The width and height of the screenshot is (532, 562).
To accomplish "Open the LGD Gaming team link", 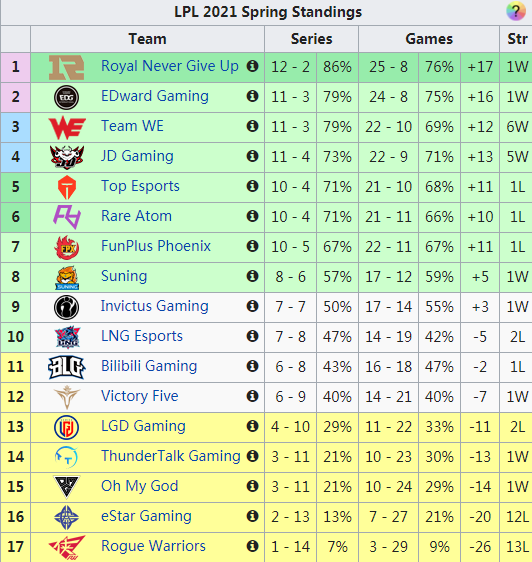I will click(x=143, y=426).
